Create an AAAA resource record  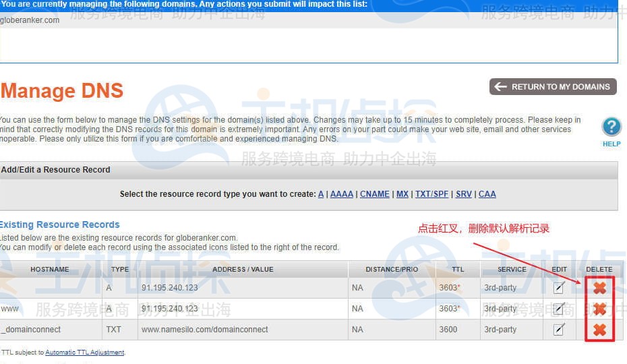coord(342,194)
